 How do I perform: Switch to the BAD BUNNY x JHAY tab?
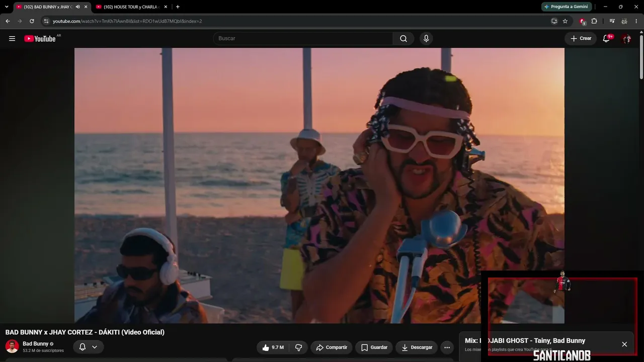click(48, 7)
